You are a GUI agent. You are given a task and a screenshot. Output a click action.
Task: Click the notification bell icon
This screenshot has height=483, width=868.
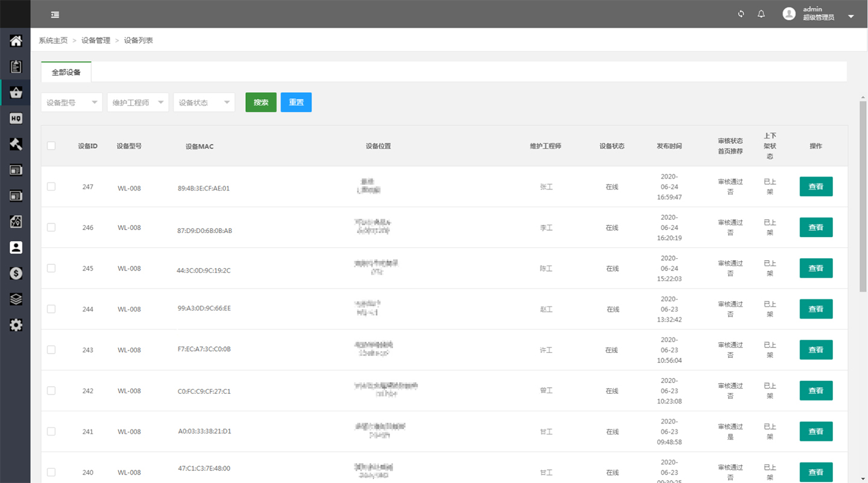click(761, 14)
